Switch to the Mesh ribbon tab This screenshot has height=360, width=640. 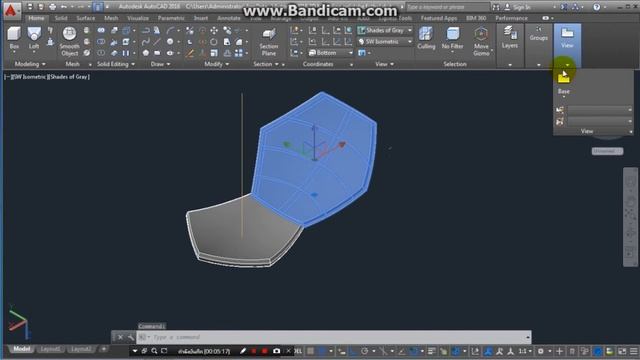[x=111, y=18]
